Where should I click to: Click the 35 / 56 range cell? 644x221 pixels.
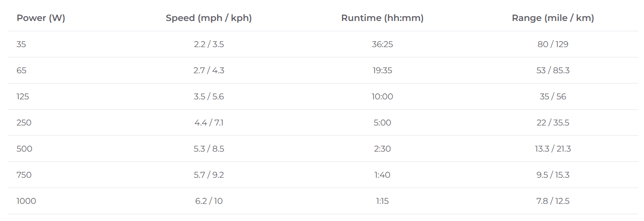pos(553,96)
